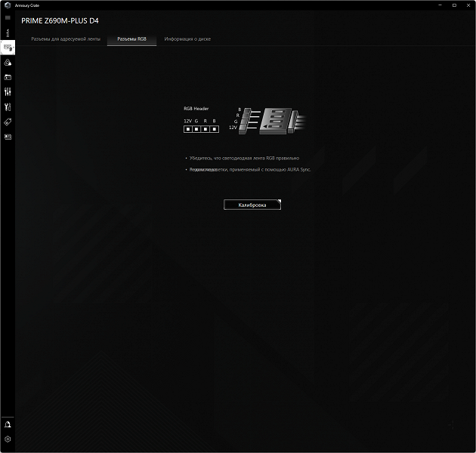Open Featured deals tag icon
The image size is (476, 453).
point(8,122)
